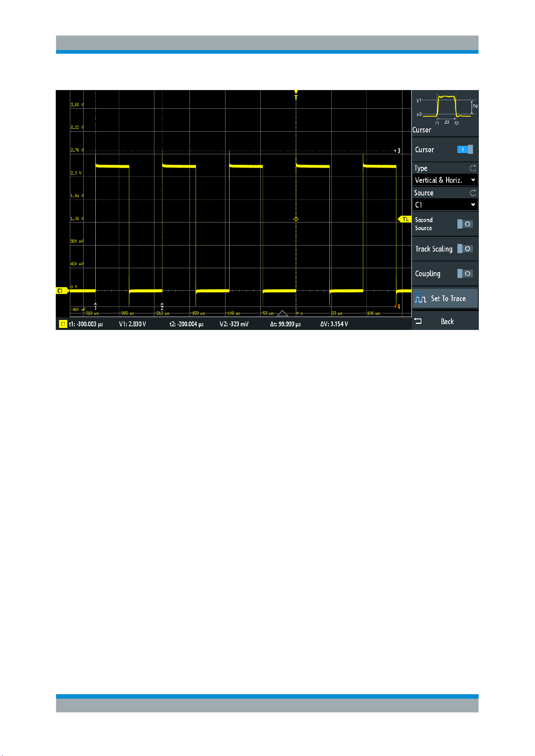This screenshot has width=535, height=756.
Task: Toggle the Cursor on/off switch
Action: pos(465,149)
